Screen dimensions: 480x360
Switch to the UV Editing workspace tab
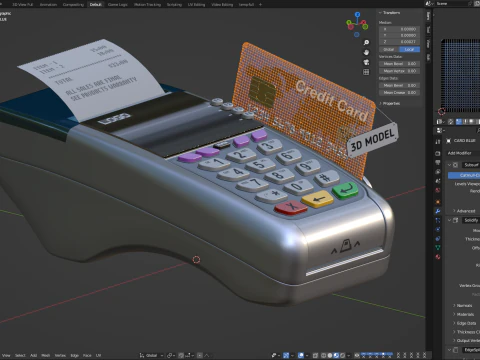pyautogui.click(x=196, y=5)
